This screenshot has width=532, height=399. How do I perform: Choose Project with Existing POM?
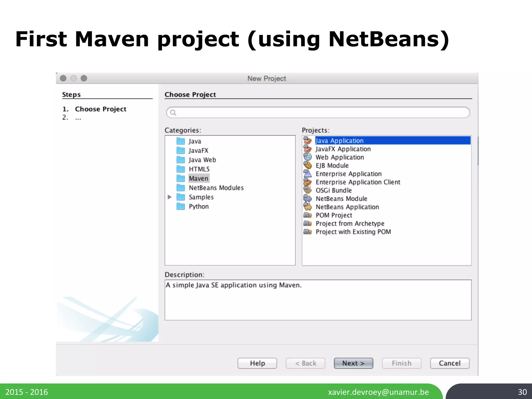pos(353,232)
